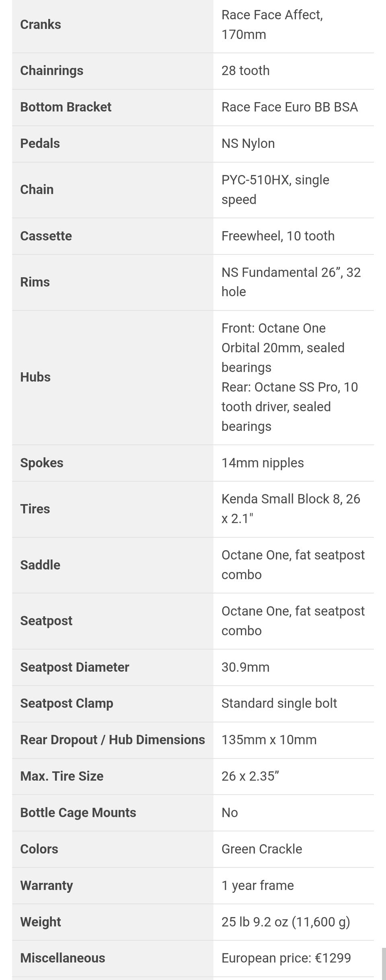This screenshot has height=980, width=386.
Task: Click the Green Crackle color value
Action: (262, 849)
